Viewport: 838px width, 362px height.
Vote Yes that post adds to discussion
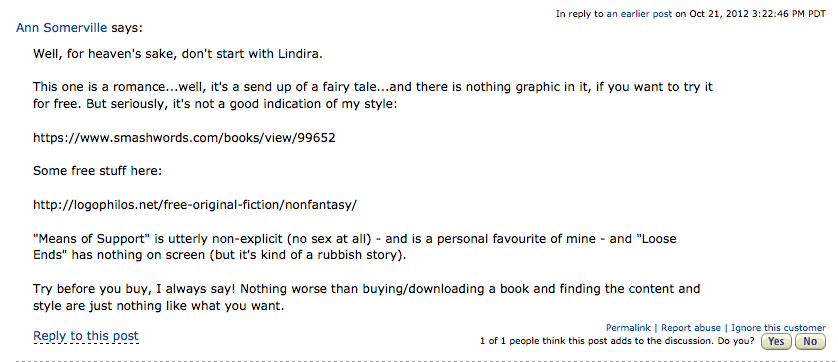point(776,341)
